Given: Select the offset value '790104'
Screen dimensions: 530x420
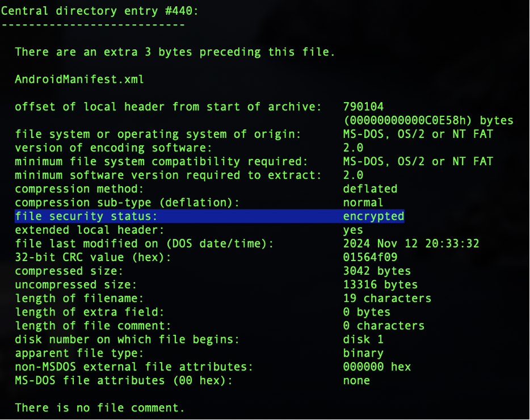Looking at the screenshot, I should click(x=363, y=107).
